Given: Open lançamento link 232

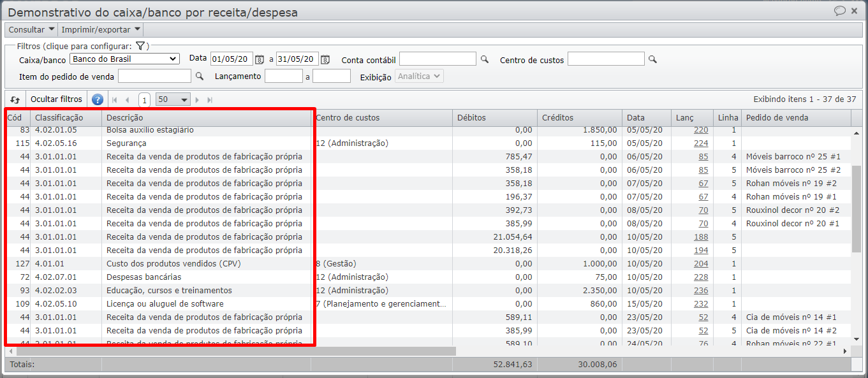Looking at the screenshot, I should 701,304.
